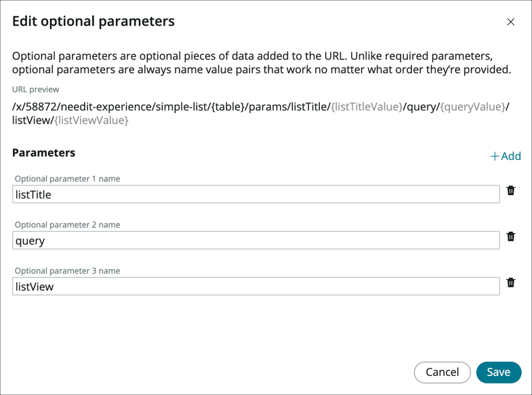Click the Optional parameter 2 name label
Screen dimensions: 532x395
click(x=67, y=225)
